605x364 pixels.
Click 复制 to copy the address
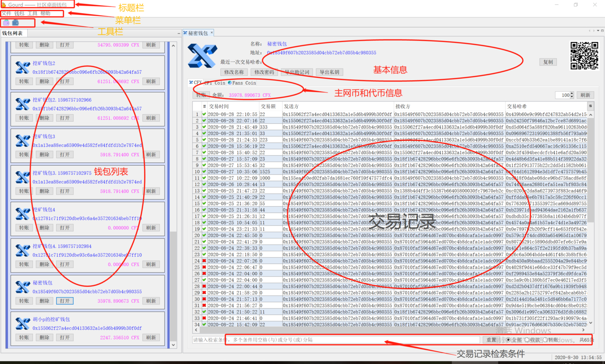point(548,62)
